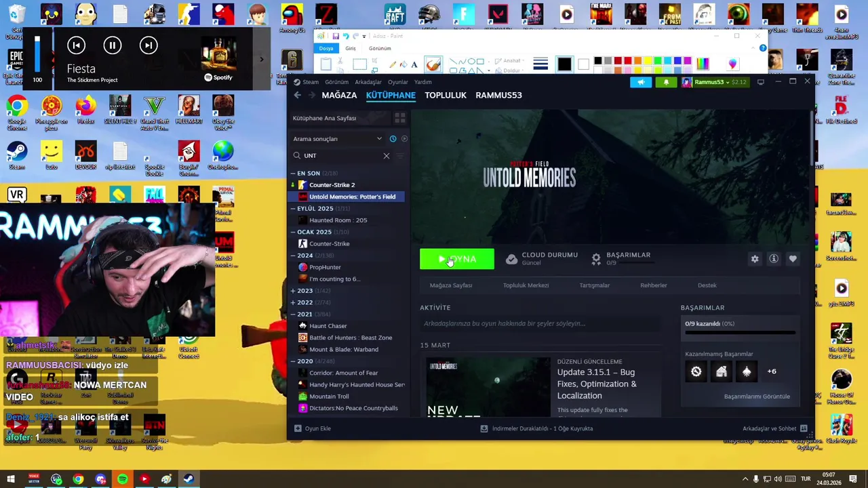This screenshot has width=868, height=488.
Task: Pause playback in Spotify overlay
Action: click(112, 45)
